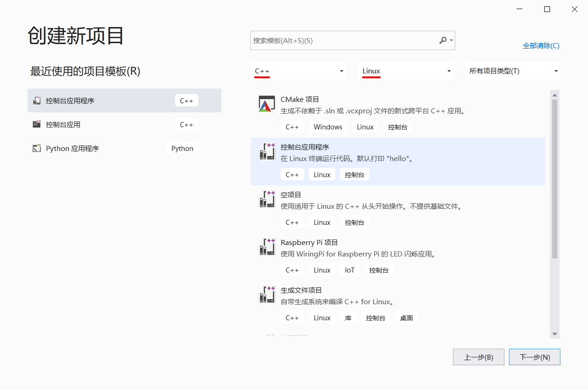Select the IoT tag on Raspberry Pi project
This screenshot has height=390, width=588.
[350, 270]
